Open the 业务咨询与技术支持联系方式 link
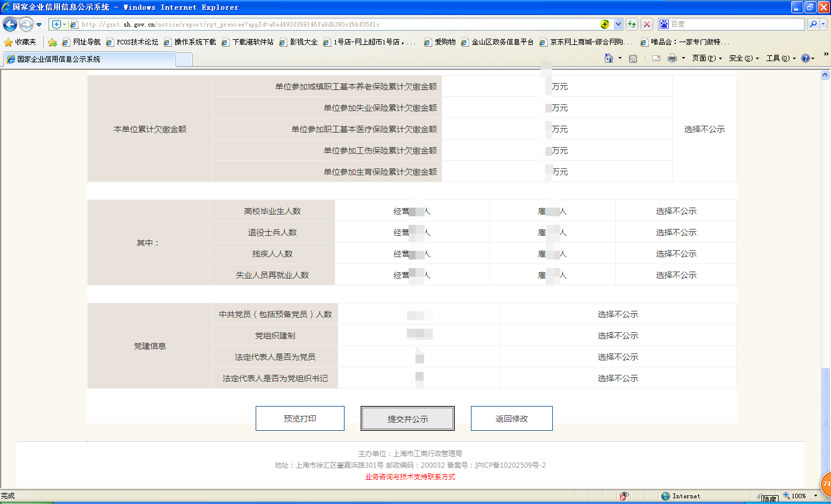Image resolution: width=831 pixels, height=504 pixels. [x=410, y=477]
